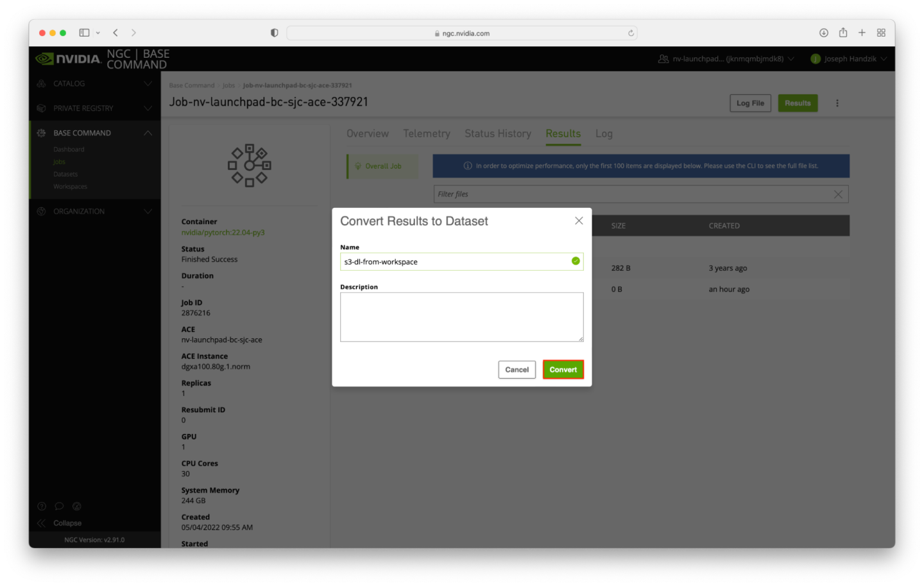Reload the page with refresh icon
Viewport: 924px width, 586px height.
[x=631, y=33]
